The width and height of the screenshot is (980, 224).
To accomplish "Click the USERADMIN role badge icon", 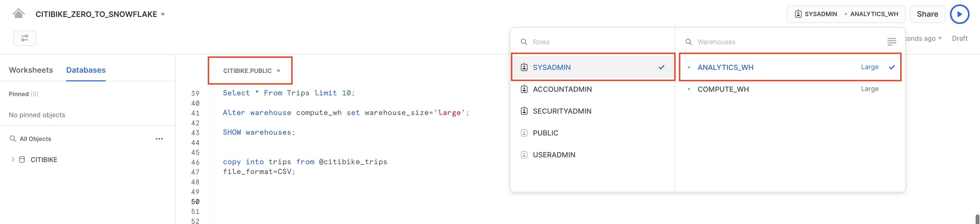I will click(524, 155).
